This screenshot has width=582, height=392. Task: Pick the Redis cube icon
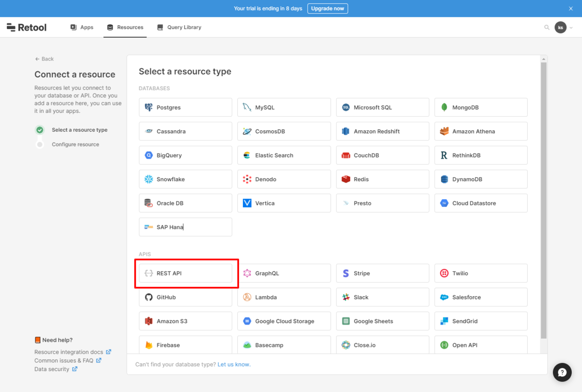coord(346,179)
